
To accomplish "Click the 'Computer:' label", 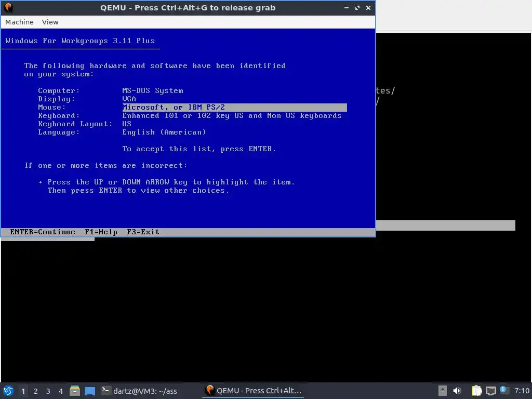I will click(x=59, y=90).
